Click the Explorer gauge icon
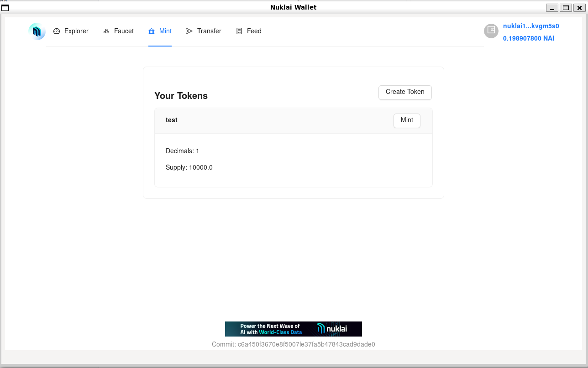The width and height of the screenshot is (588, 368). 57,31
